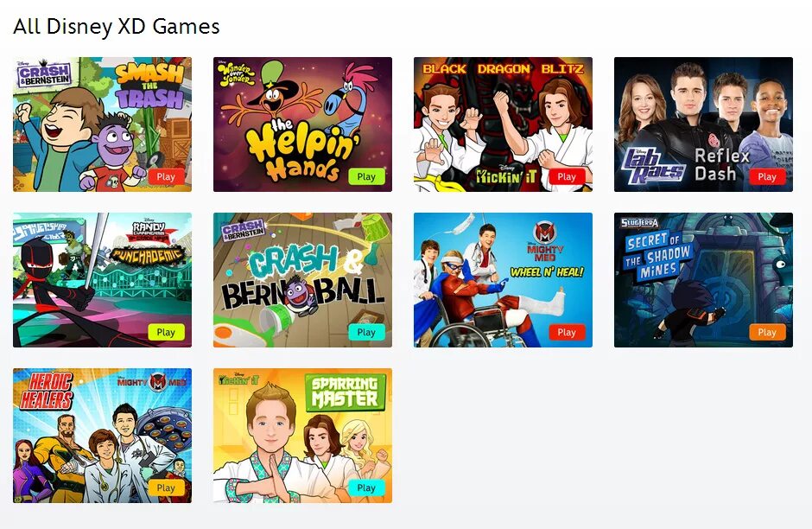This screenshot has width=812, height=529.
Task: Click Play on Wheel N' Heal game
Action: [x=567, y=332]
